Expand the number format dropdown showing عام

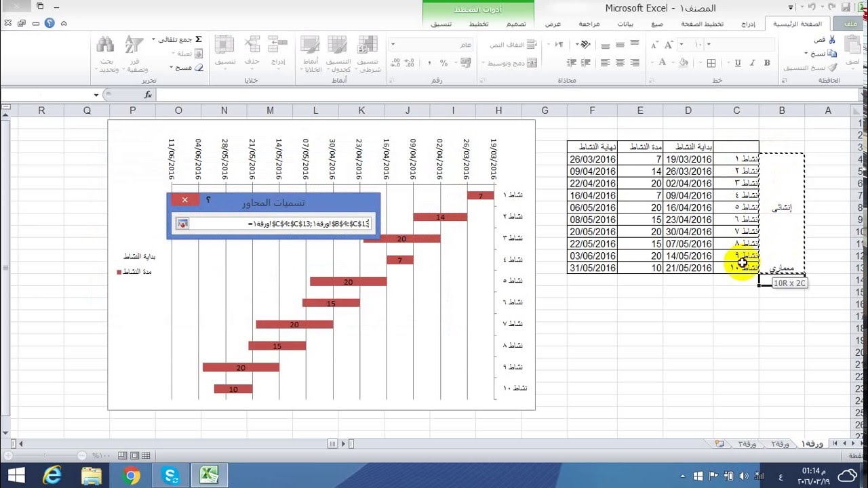[392, 44]
